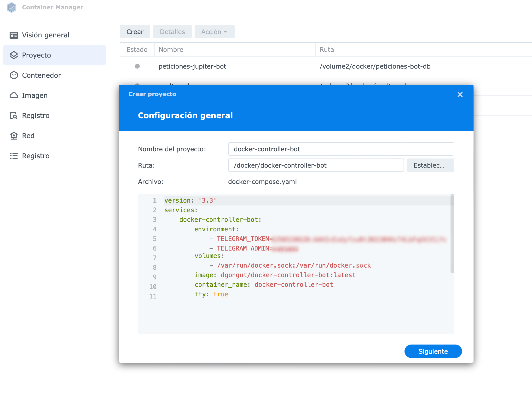Open Registro below Imagen in sidebar
532x398 pixels.
pos(54,116)
